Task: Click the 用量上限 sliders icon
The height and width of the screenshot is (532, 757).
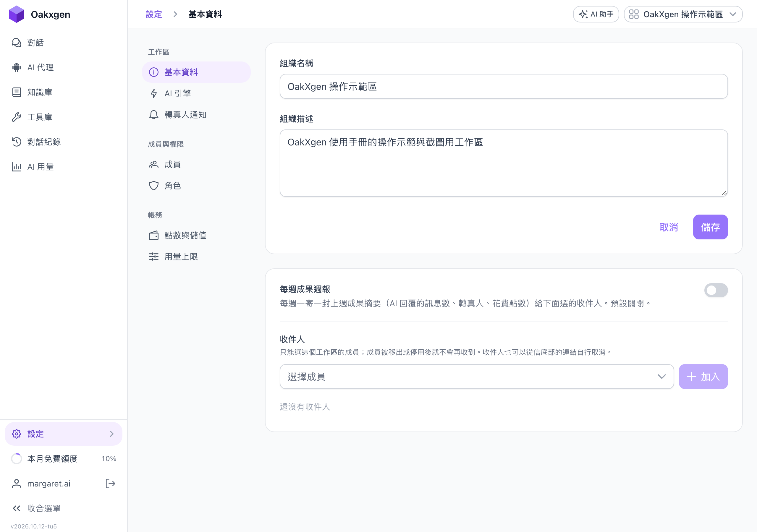Action: (154, 257)
